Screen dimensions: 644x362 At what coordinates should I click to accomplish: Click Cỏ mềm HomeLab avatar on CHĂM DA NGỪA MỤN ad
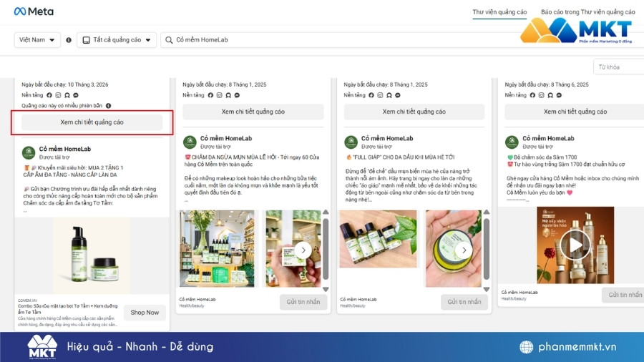[190, 142]
